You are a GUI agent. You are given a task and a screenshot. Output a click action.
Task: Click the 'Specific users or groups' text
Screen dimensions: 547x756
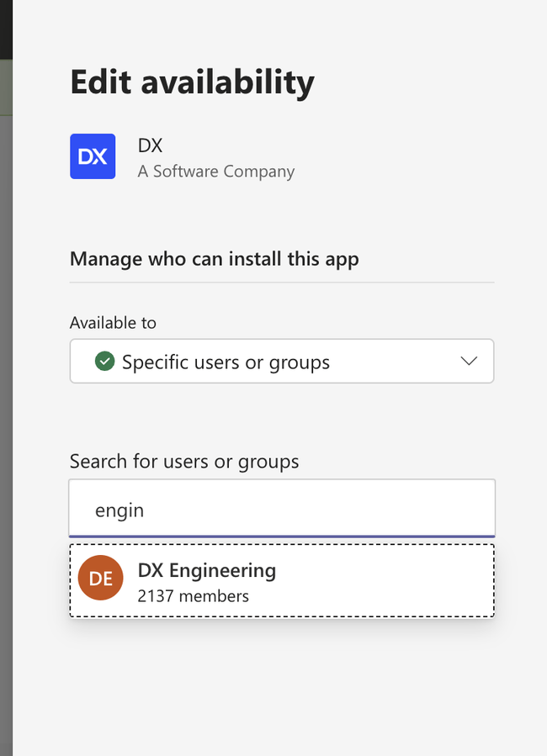(226, 362)
